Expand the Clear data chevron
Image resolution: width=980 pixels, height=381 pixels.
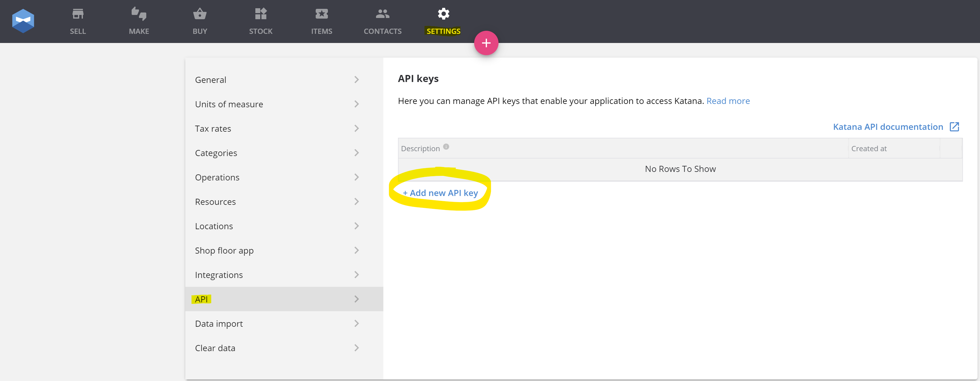(357, 347)
